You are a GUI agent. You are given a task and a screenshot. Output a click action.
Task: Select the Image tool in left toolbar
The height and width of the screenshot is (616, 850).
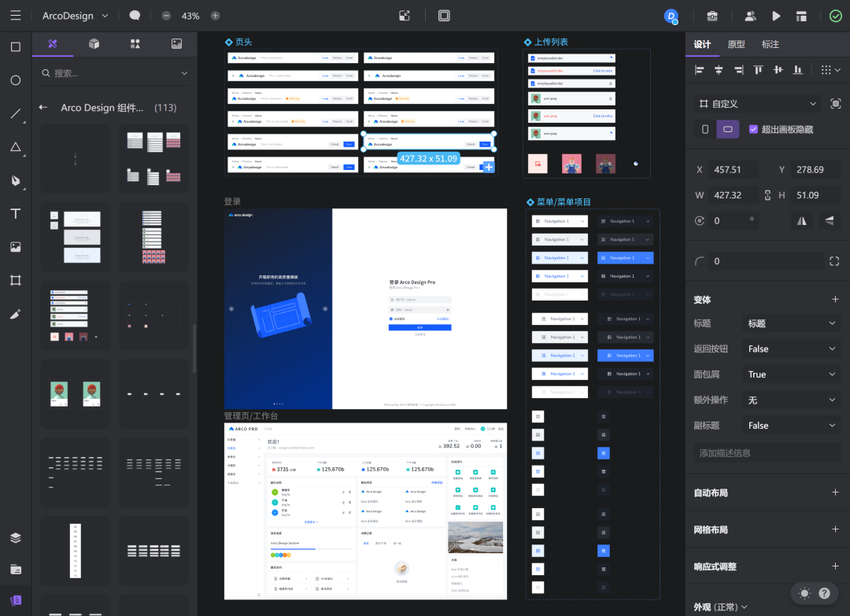click(x=16, y=247)
